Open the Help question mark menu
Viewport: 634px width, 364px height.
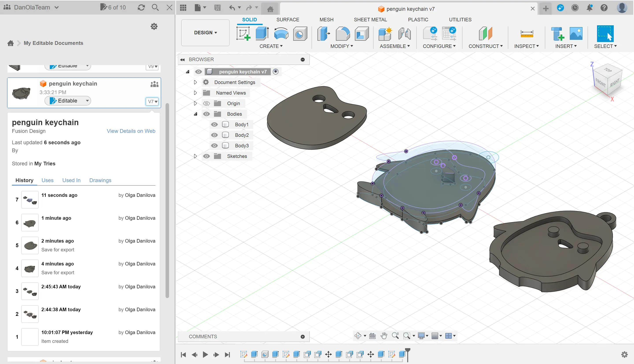[604, 8]
